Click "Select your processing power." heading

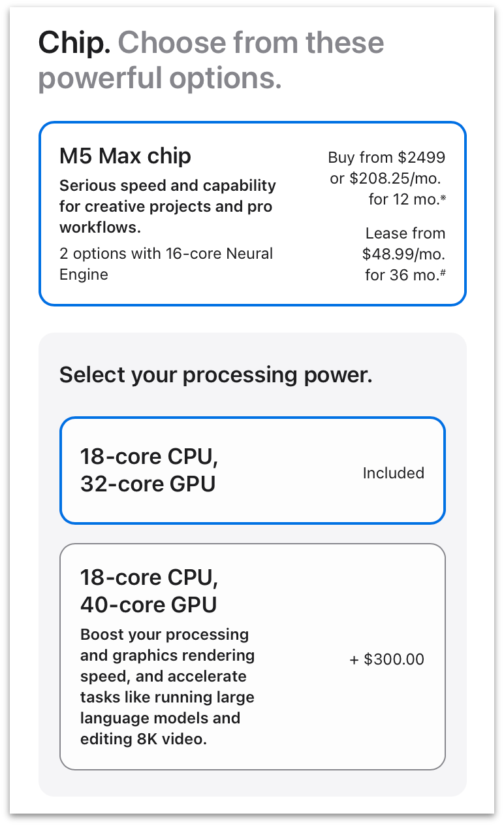216,375
